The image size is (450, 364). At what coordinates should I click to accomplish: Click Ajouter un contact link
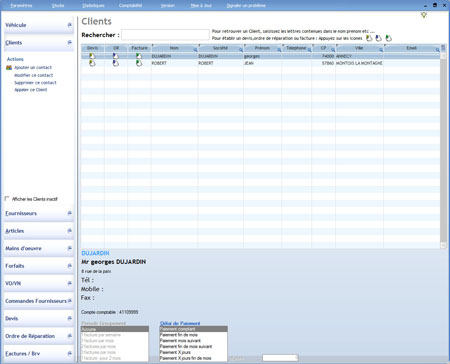coord(33,68)
